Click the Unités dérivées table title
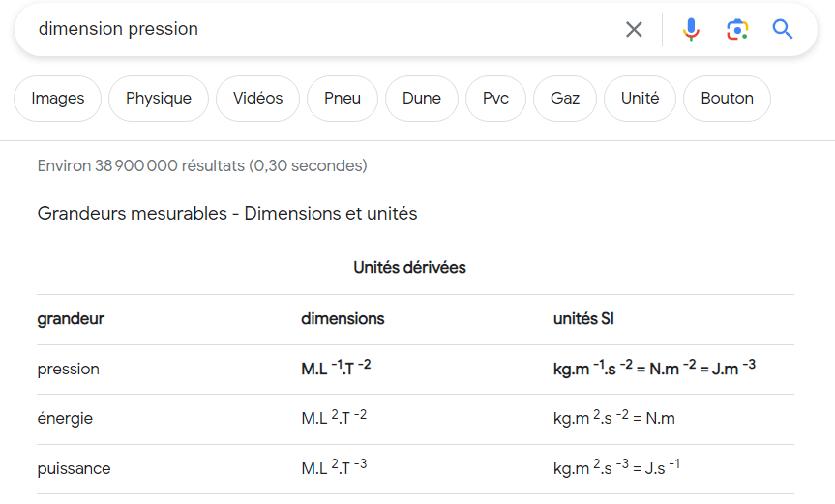The image size is (835, 504). (409, 267)
